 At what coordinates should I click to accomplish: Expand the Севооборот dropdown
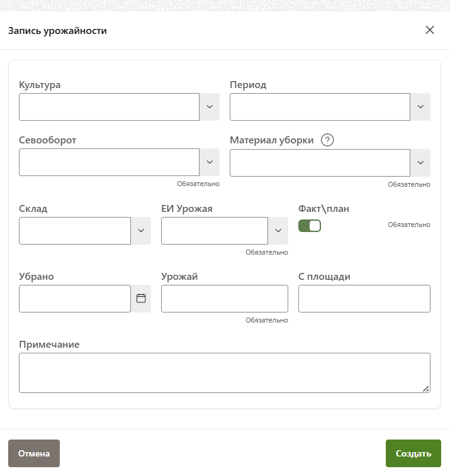[x=210, y=162]
